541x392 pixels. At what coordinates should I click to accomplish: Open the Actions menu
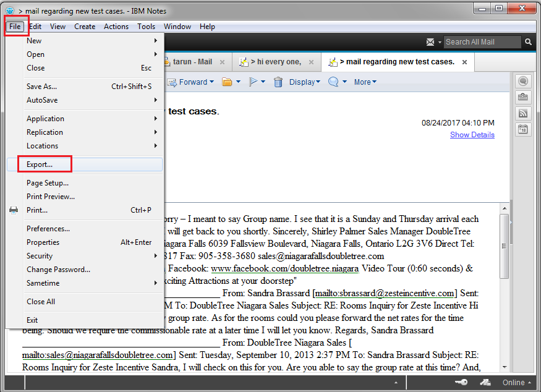pos(116,27)
